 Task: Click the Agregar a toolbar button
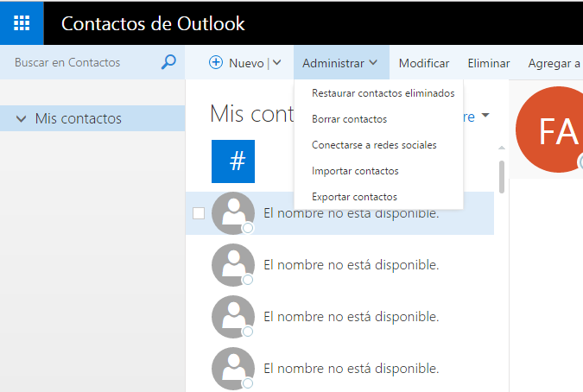(x=554, y=64)
